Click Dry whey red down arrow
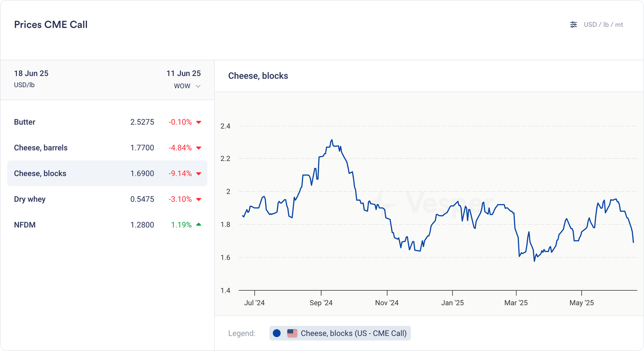 point(198,200)
